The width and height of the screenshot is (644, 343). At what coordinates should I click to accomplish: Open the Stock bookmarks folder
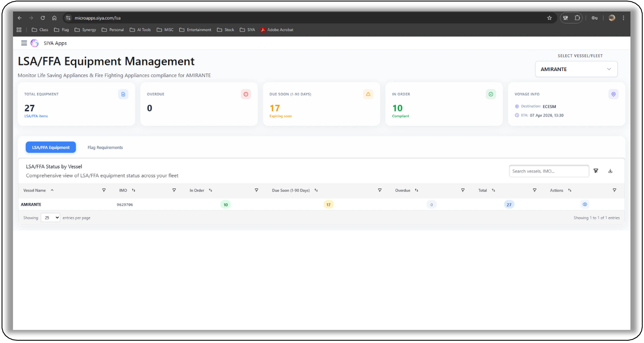(226, 30)
